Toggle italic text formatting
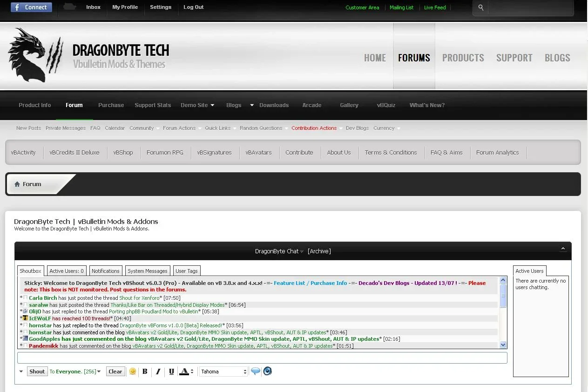 point(158,372)
